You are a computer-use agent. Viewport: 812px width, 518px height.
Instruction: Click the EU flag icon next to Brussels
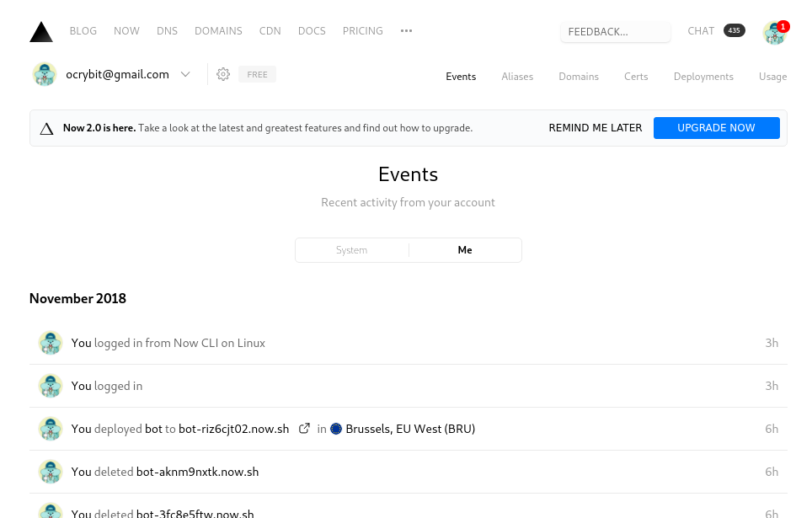pos(336,429)
